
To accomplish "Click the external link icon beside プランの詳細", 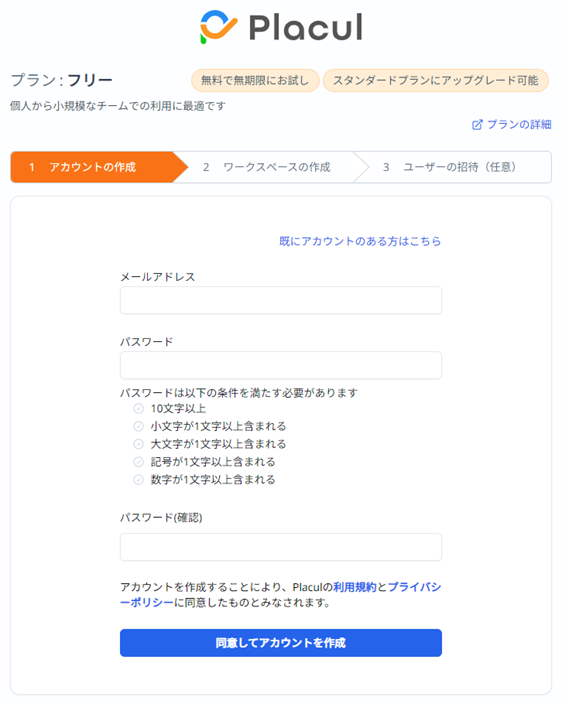I will (477, 124).
